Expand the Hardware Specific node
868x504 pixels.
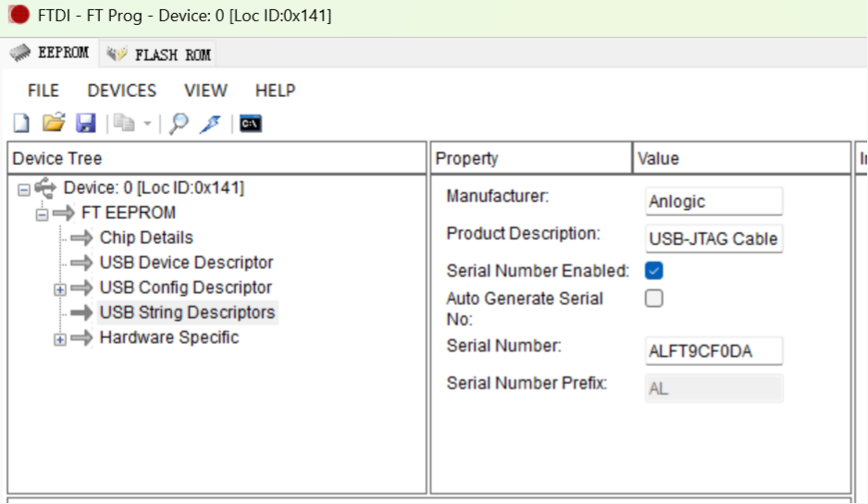[60, 339]
